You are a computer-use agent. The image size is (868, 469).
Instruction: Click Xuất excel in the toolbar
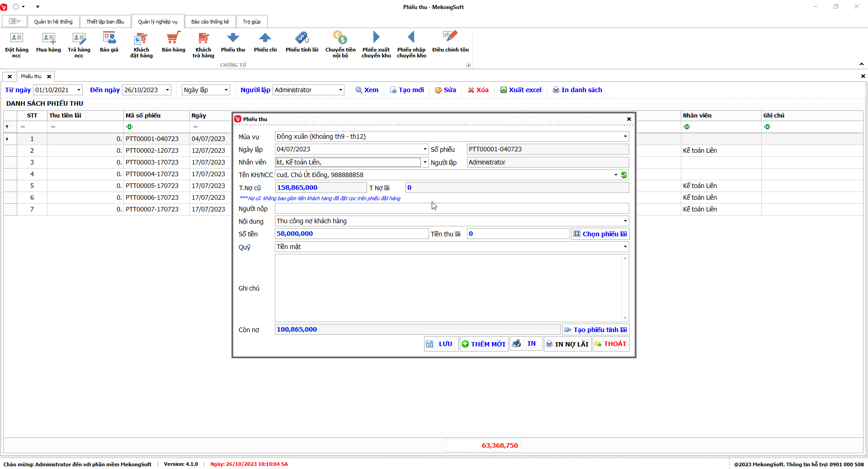tap(521, 90)
